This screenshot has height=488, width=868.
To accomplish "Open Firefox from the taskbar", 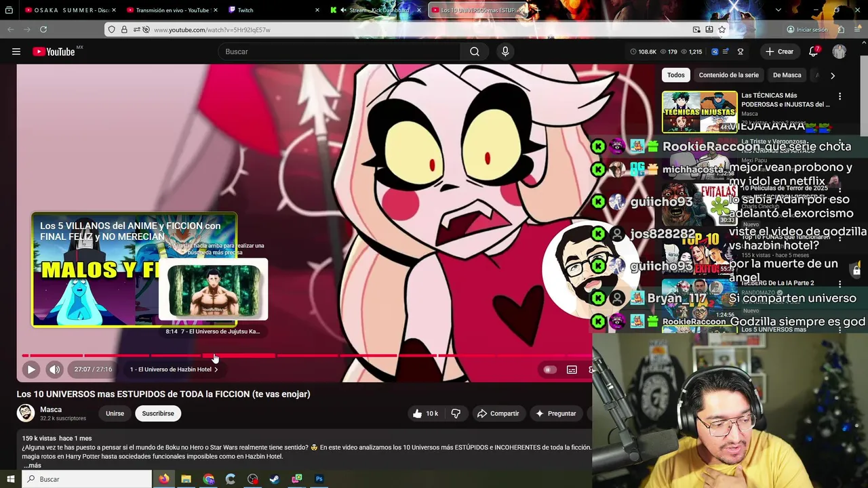I will tap(164, 479).
